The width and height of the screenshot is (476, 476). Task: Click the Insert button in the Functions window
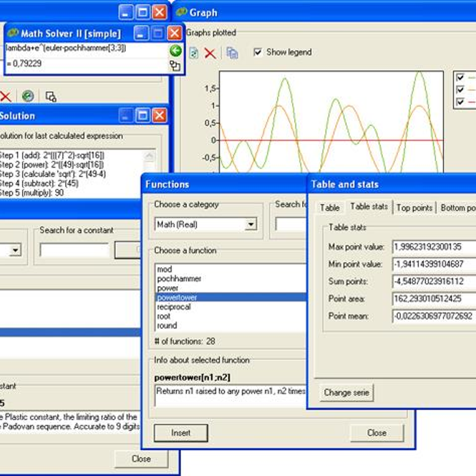pyautogui.click(x=181, y=433)
